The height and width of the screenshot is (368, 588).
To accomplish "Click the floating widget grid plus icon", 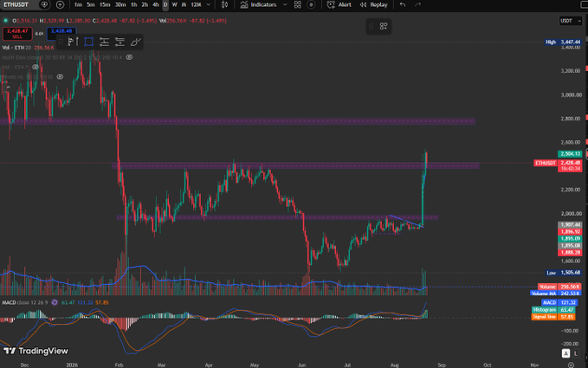I will coord(384,26).
